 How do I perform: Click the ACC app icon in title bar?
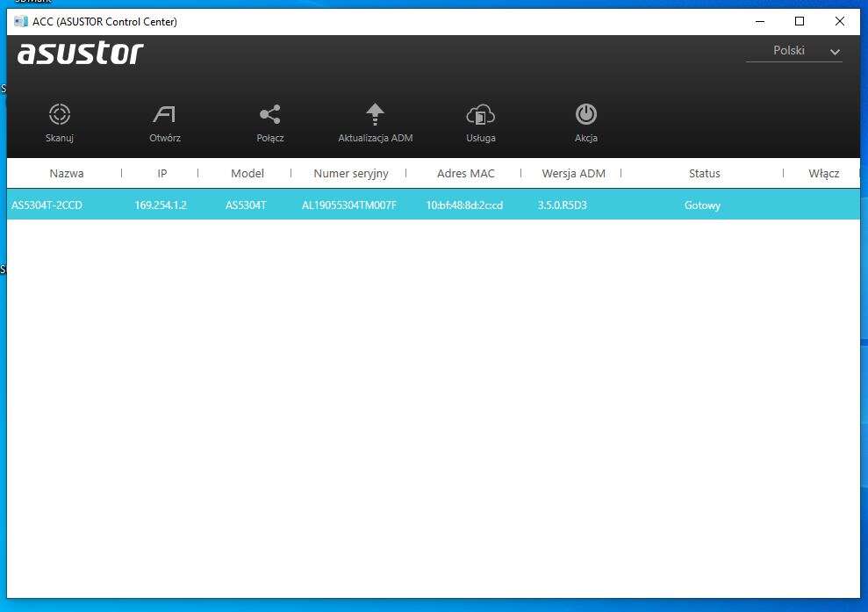(x=20, y=22)
